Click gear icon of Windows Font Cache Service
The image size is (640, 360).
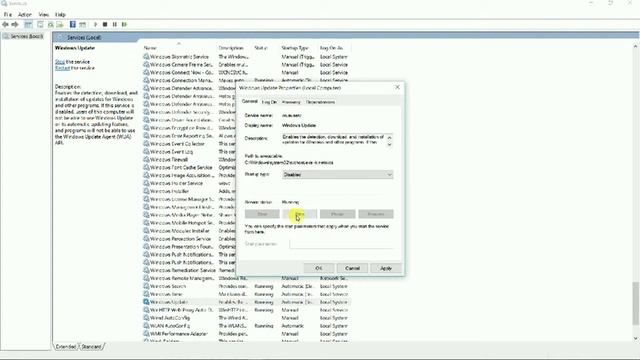[x=146, y=167]
